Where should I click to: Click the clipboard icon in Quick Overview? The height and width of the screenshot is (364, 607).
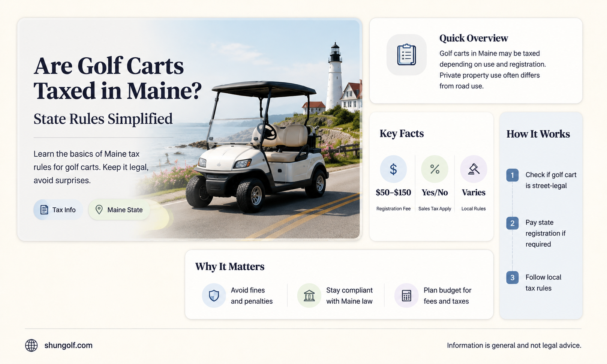pos(406,55)
